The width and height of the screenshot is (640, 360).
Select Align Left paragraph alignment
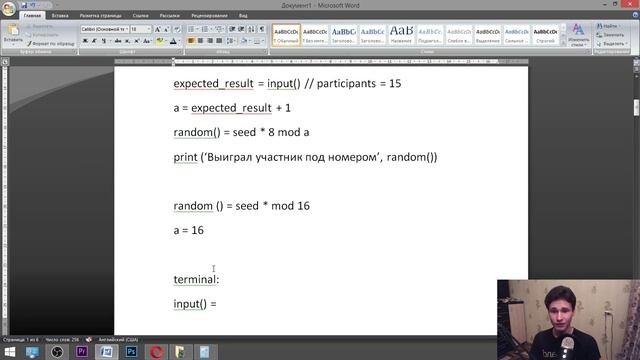[191, 41]
